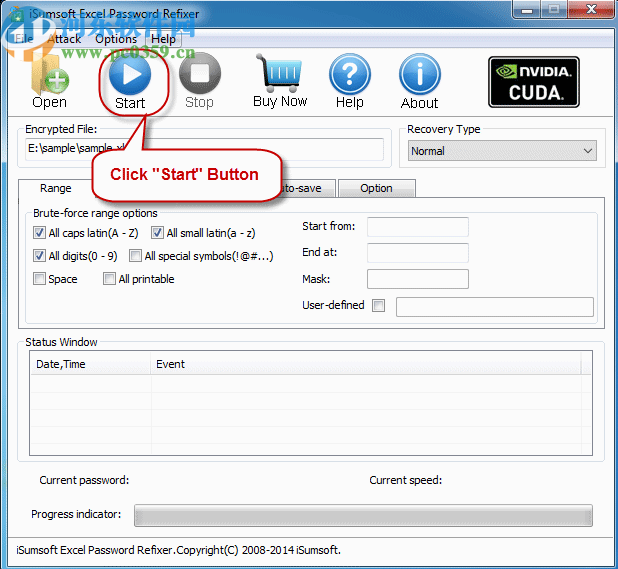Start password recovery with Start button
618x569 pixels.
coord(130,82)
